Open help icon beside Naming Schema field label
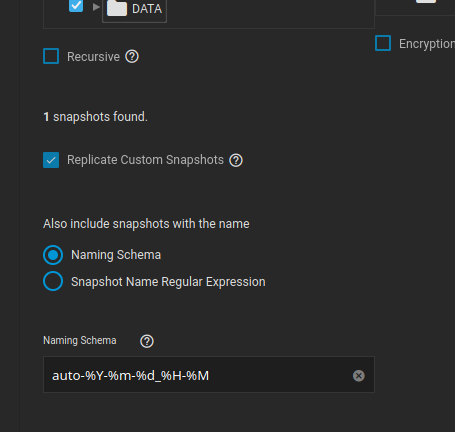Image resolution: width=455 pixels, height=432 pixels. tap(147, 341)
